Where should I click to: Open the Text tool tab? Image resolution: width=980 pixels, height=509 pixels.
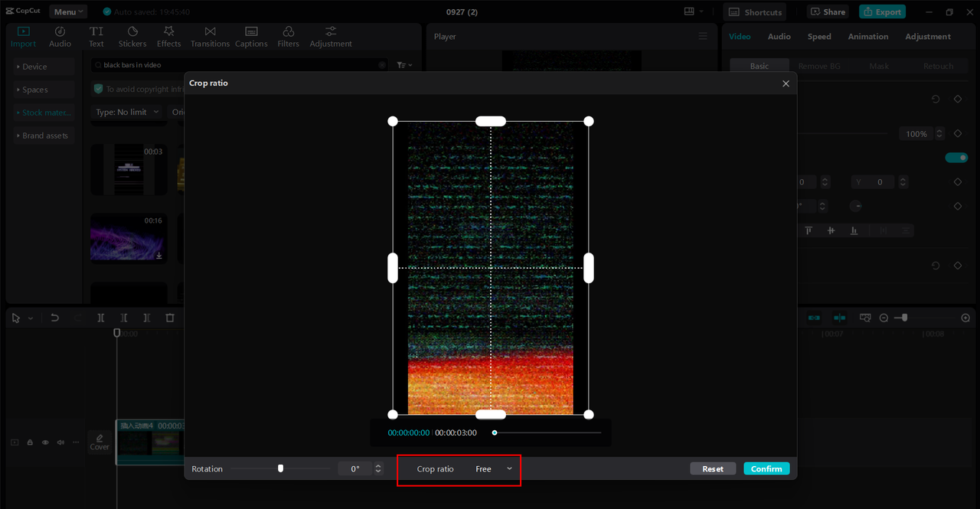[x=96, y=37]
